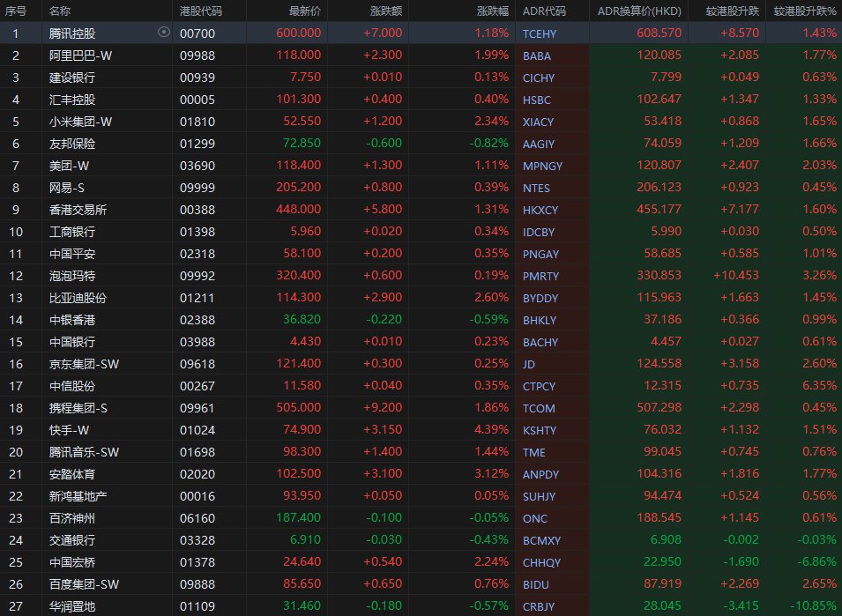The height and width of the screenshot is (616, 842).
Task: Sort table by 涨跌幅 column header
Action: coord(492,11)
